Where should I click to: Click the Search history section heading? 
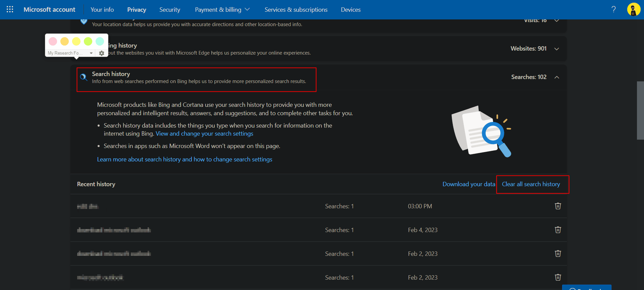(111, 74)
